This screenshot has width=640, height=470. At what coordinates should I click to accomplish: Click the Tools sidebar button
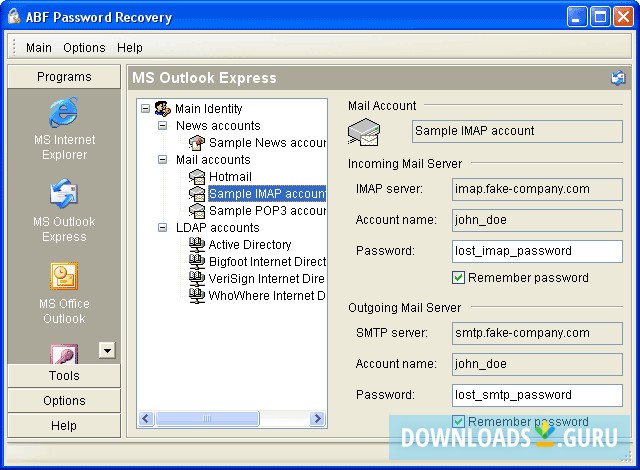click(x=64, y=375)
